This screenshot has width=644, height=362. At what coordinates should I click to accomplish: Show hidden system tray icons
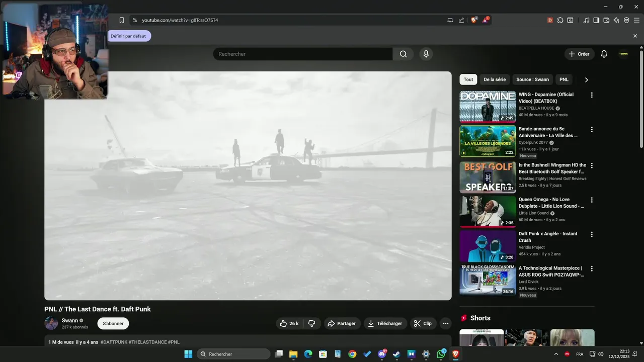(556, 354)
